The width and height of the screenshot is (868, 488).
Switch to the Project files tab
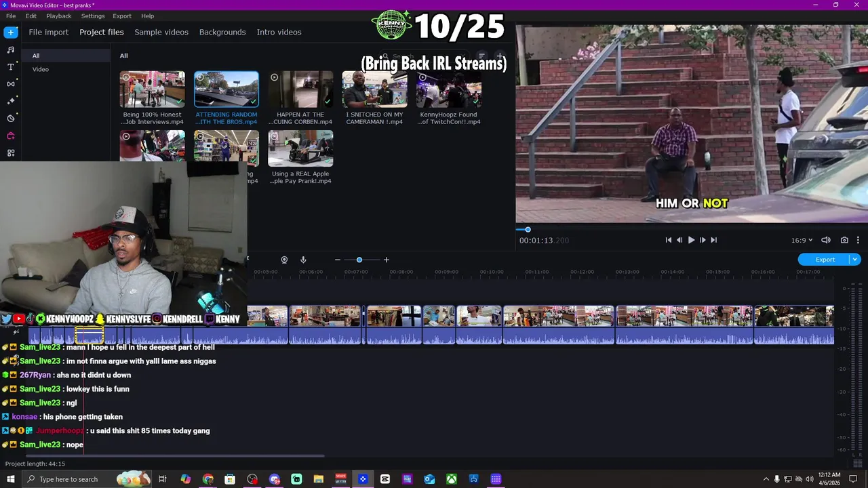(x=102, y=32)
